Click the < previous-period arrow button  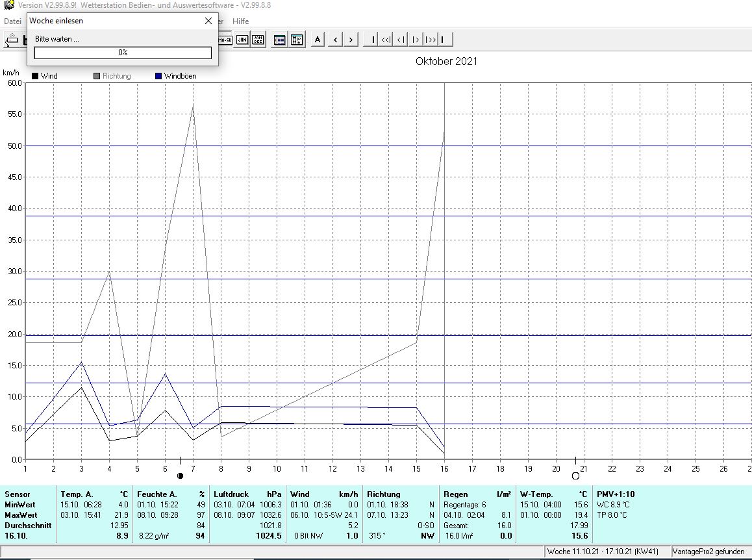[x=335, y=39]
